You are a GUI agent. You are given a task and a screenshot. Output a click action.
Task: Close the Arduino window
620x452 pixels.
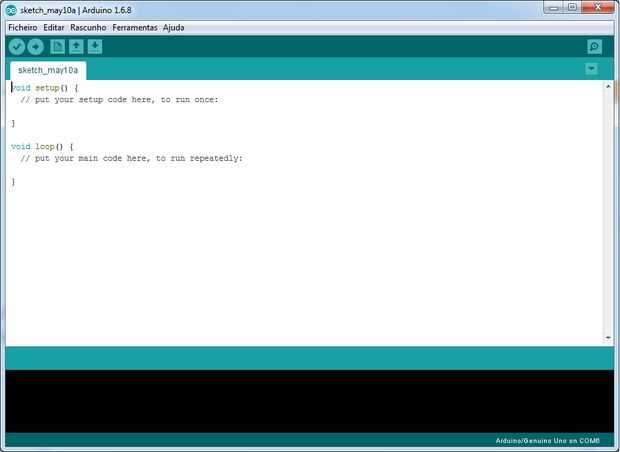point(597,8)
